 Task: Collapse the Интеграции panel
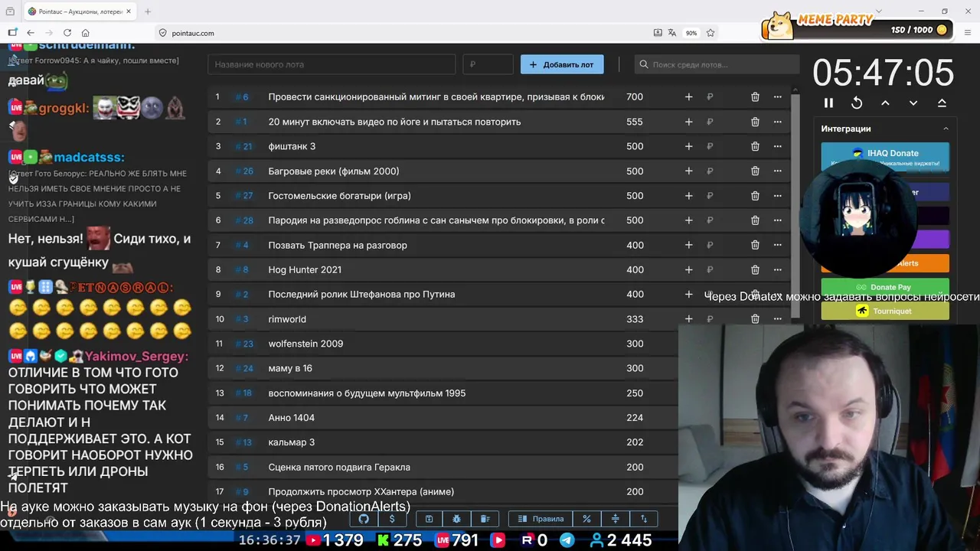[x=946, y=129]
